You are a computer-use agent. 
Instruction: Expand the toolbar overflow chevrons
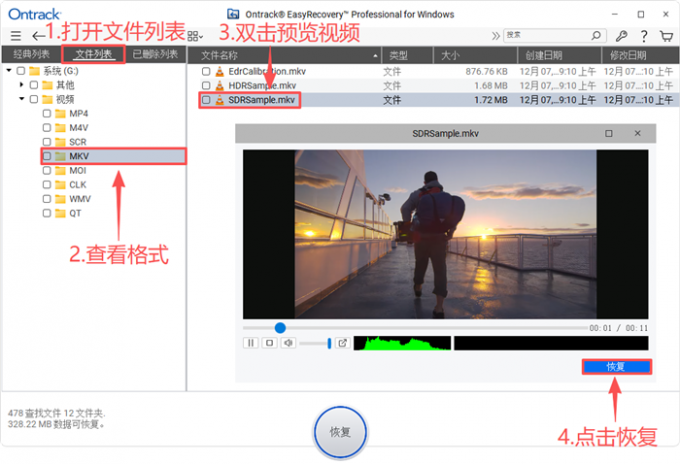[496, 36]
